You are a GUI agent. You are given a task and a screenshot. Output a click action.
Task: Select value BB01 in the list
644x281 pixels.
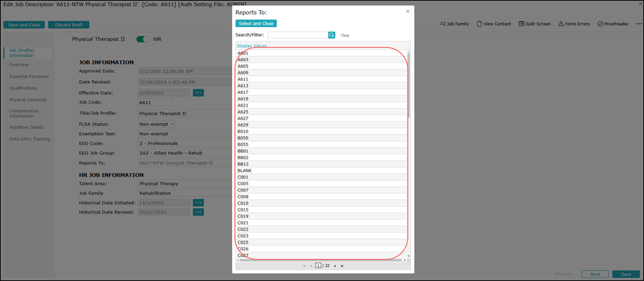pos(321,151)
